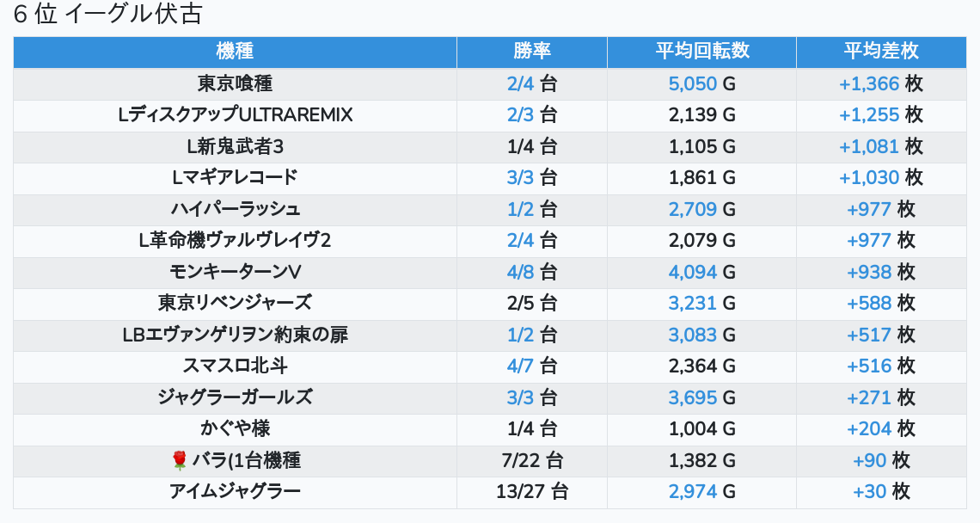This screenshot has height=523, width=980.
Task: Click the モンキーターンV machine name
Action: click(x=235, y=273)
